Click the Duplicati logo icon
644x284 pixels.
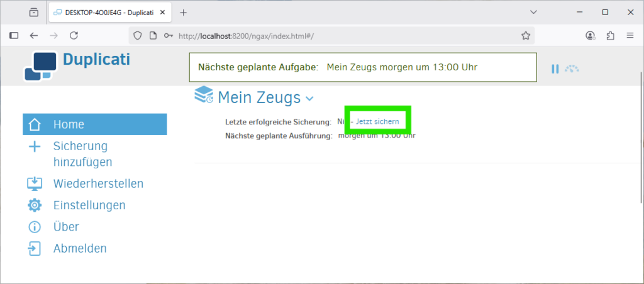click(40, 66)
